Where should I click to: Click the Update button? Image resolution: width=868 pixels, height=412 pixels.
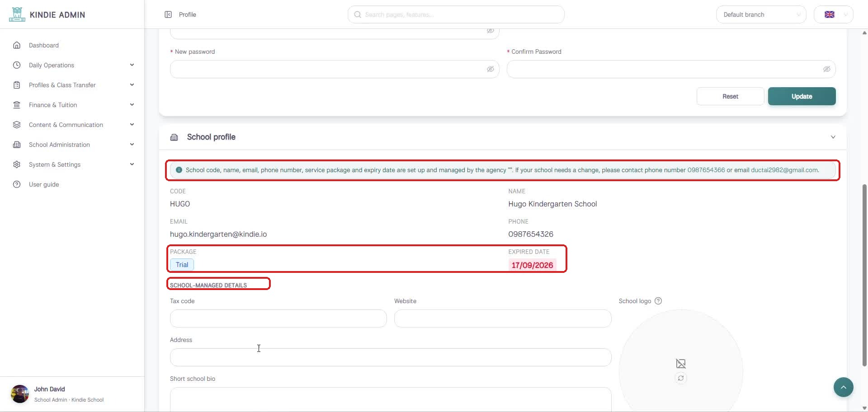click(x=802, y=96)
